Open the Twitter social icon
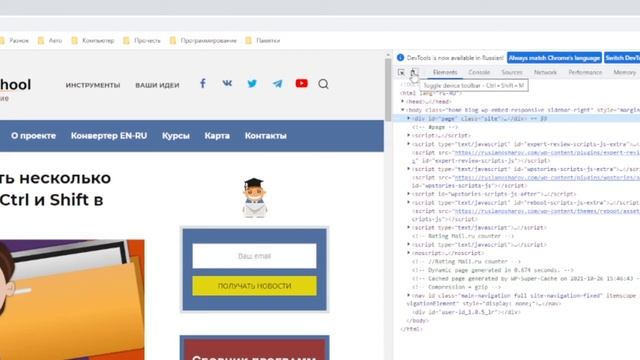The width and height of the screenshot is (640, 360). point(252,84)
